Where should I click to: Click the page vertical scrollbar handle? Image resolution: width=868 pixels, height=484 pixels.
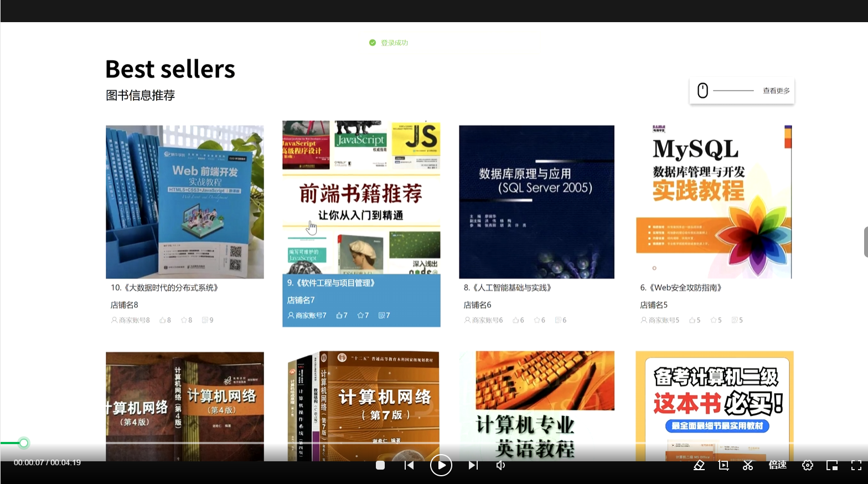pyautogui.click(x=866, y=242)
